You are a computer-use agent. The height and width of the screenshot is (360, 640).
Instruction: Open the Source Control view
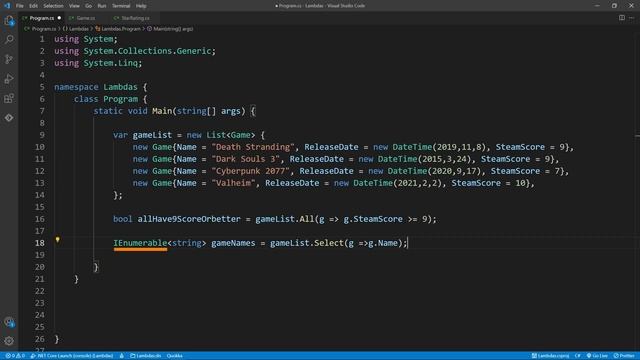tap(9, 59)
